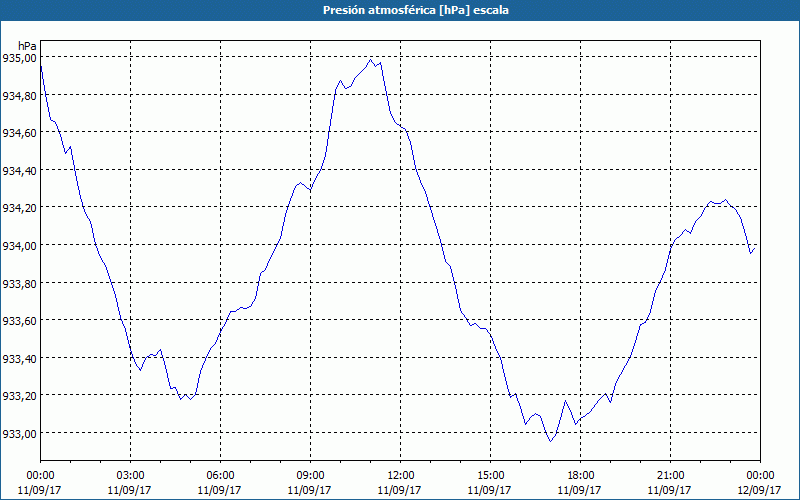Click the 00:00 time label above 11/09/17

tap(40, 476)
